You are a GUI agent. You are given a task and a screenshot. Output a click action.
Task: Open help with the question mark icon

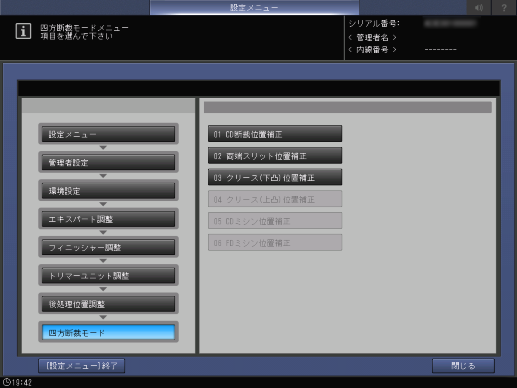click(x=504, y=7)
